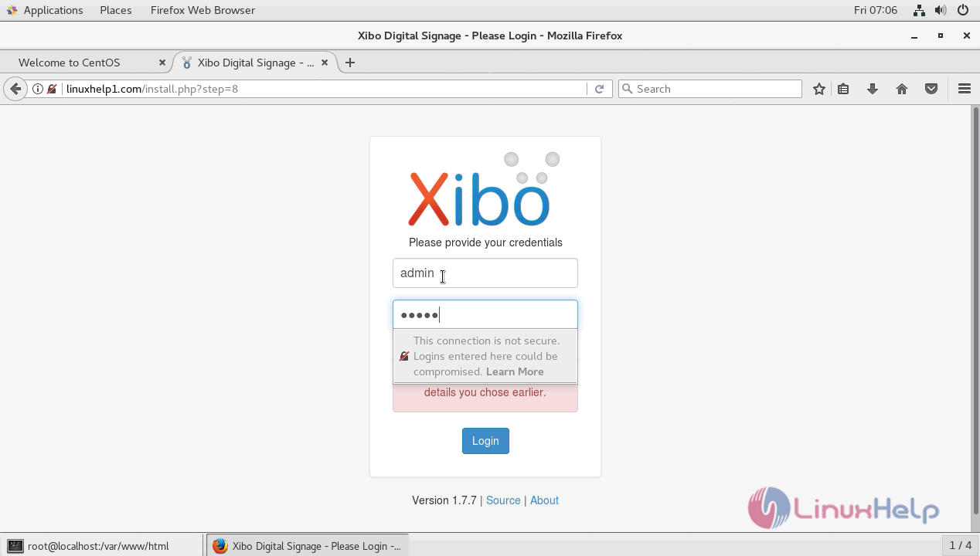Image resolution: width=980 pixels, height=556 pixels.
Task: Follow the Learn More link
Action: (x=515, y=371)
